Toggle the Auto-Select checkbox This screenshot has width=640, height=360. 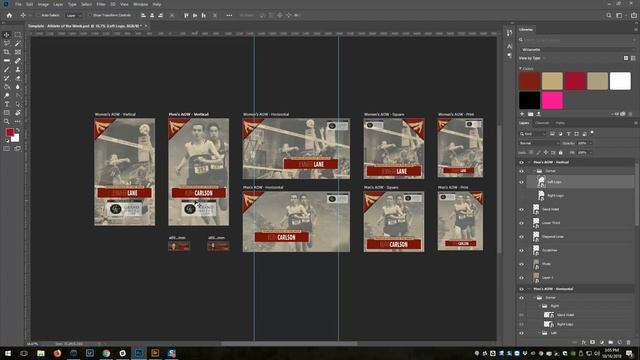tap(38, 16)
